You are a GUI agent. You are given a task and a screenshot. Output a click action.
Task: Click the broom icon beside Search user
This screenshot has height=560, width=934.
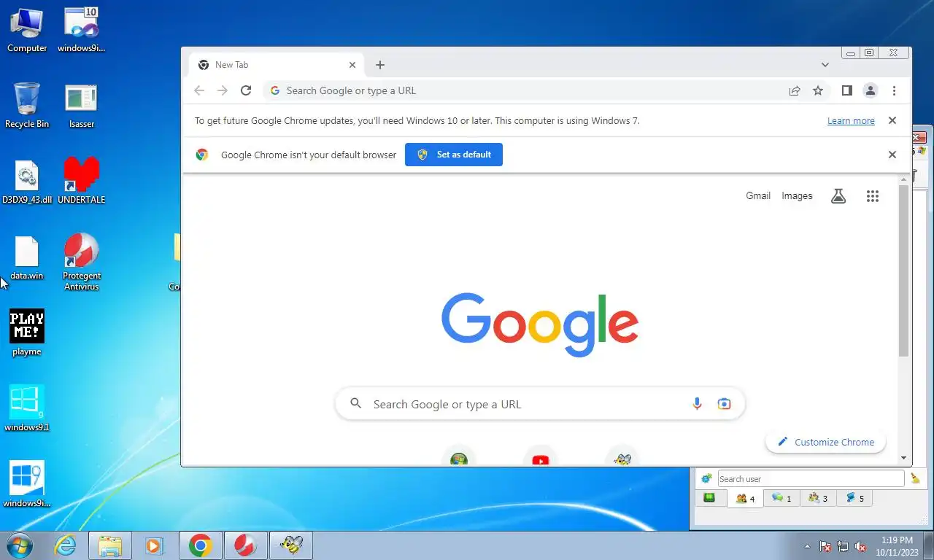pos(915,479)
